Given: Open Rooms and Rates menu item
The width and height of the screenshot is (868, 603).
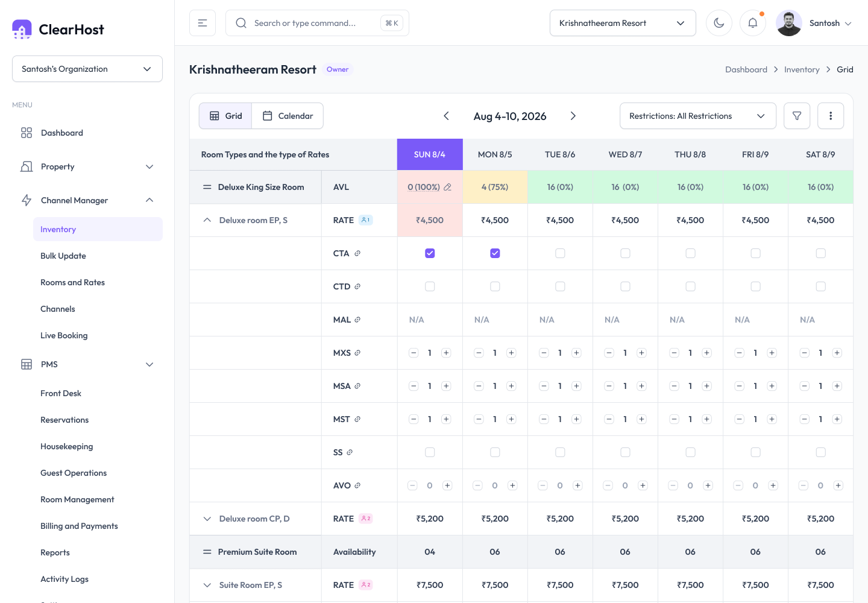Looking at the screenshot, I should (72, 282).
